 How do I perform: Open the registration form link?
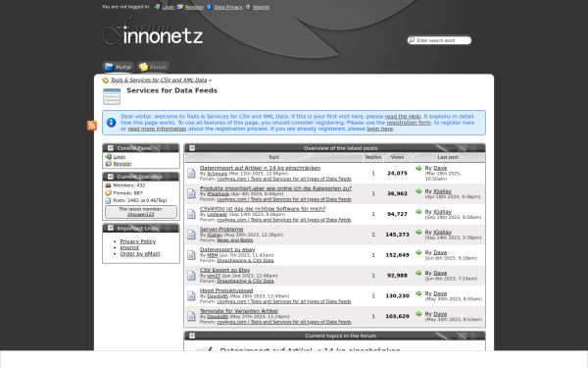(x=409, y=123)
